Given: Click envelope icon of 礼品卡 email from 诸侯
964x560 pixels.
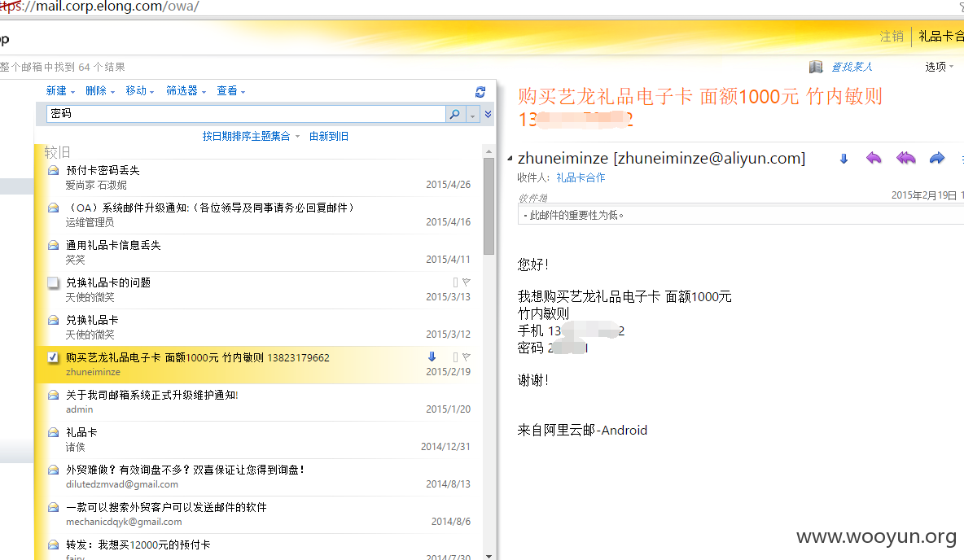Looking at the screenshot, I should (x=54, y=433).
